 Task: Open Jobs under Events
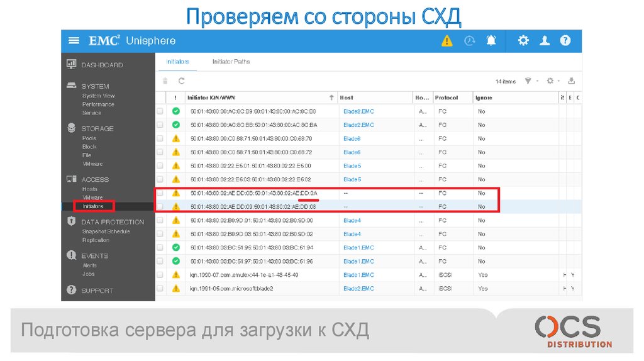(88, 274)
